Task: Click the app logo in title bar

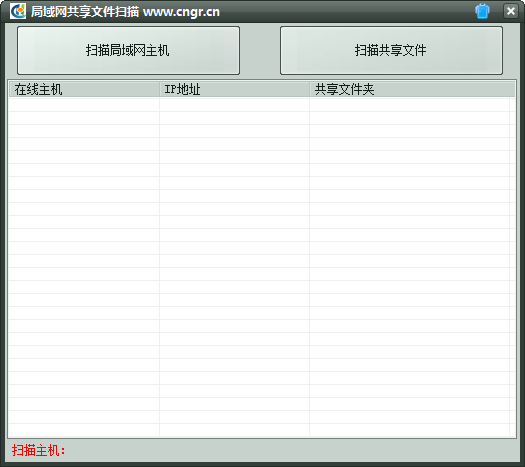Action: (18, 11)
